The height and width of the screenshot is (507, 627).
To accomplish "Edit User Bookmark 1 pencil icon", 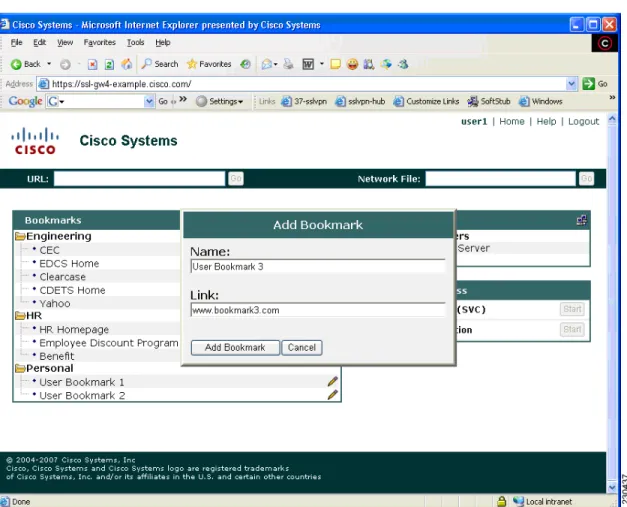I will point(332,381).
